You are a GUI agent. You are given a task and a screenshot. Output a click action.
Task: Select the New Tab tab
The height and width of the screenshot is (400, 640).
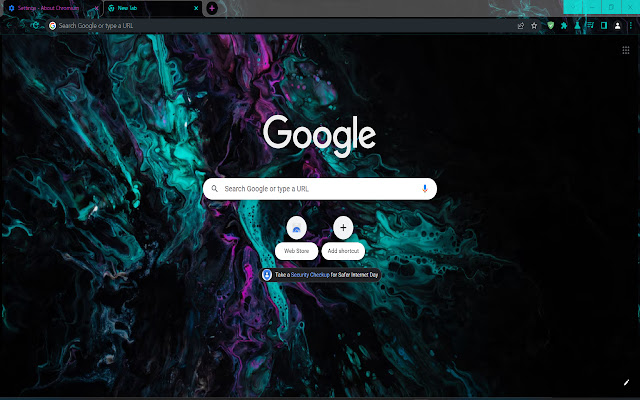[x=153, y=8]
